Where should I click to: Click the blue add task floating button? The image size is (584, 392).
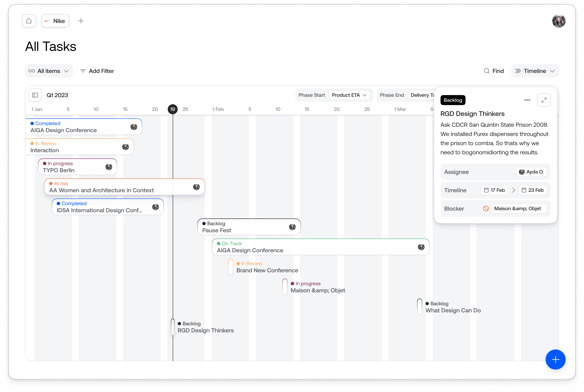tap(555, 359)
